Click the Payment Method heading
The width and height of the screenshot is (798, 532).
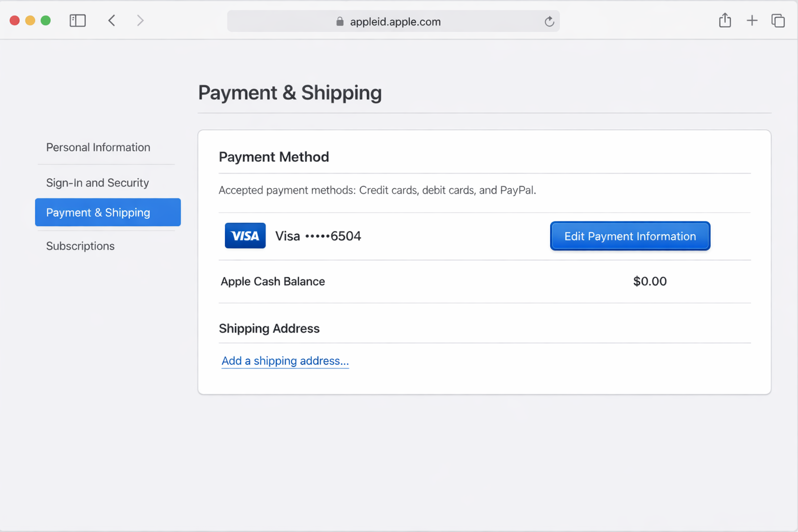(274, 157)
